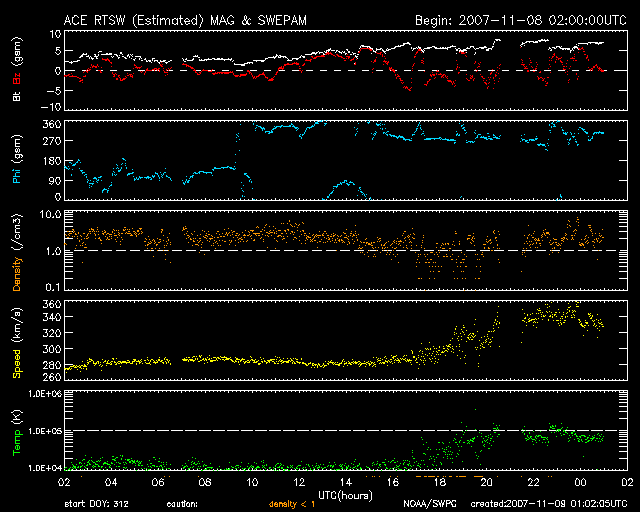Click the '340' tick on the Speed axis
Screen dimensions: 640x512
coord(52,317)
